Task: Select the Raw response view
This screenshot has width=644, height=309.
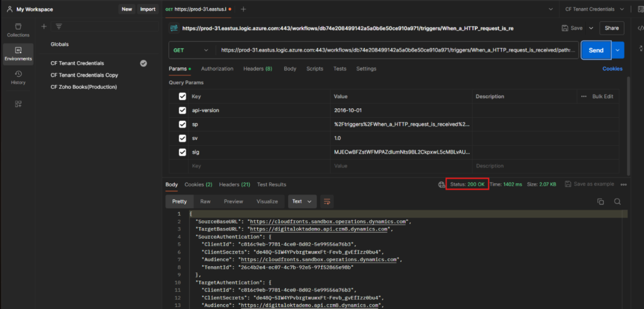Action: 206,201
